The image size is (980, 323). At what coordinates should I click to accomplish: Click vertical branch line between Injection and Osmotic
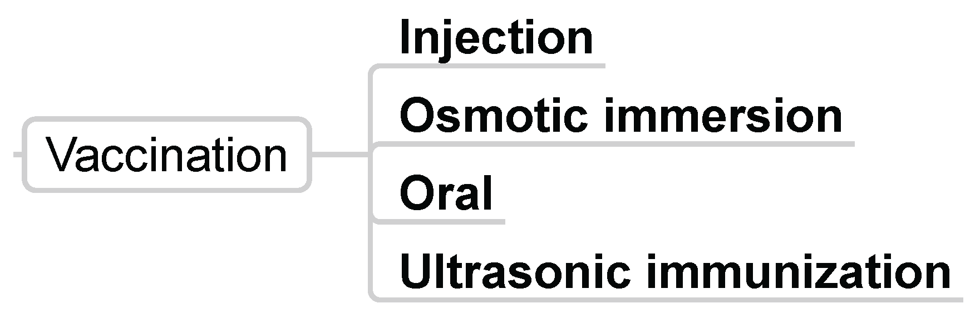(371, 106)
